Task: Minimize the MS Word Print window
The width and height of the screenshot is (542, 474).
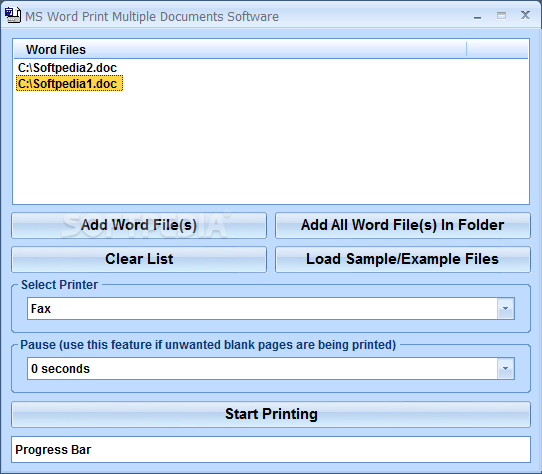Action: point(478,16)
